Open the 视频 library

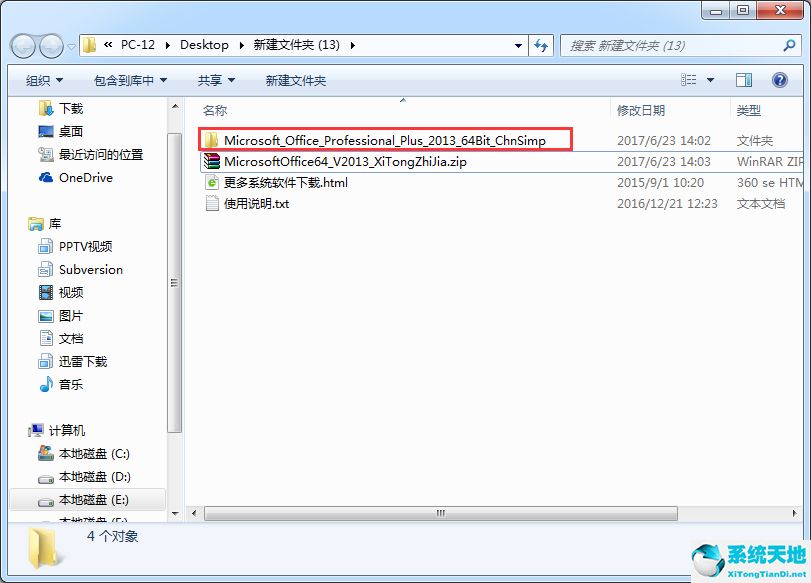click(71, 293)
